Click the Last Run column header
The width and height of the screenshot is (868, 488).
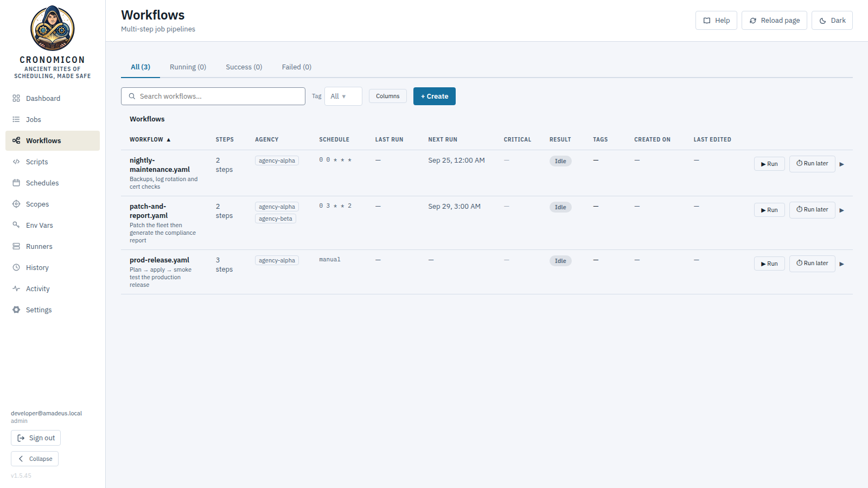389,139
